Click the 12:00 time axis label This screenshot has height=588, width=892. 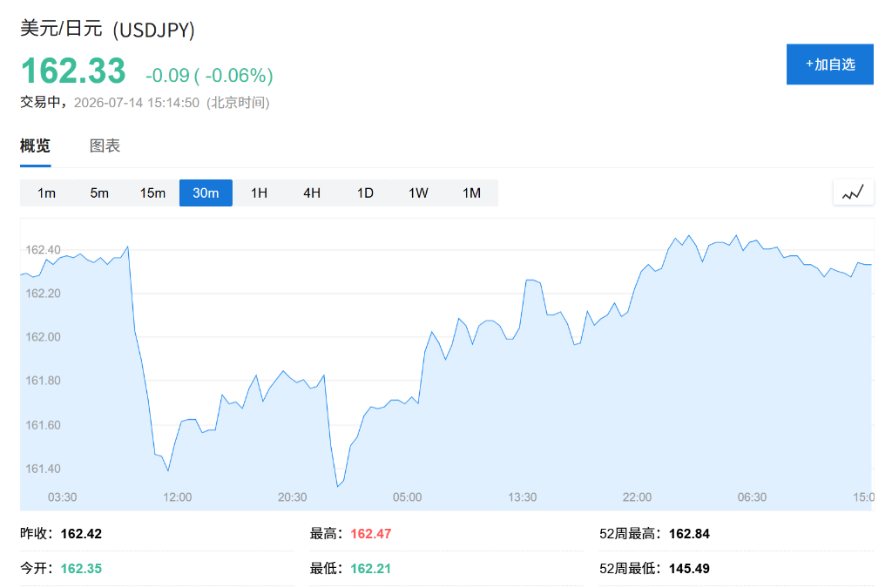(x=178, y=497)
